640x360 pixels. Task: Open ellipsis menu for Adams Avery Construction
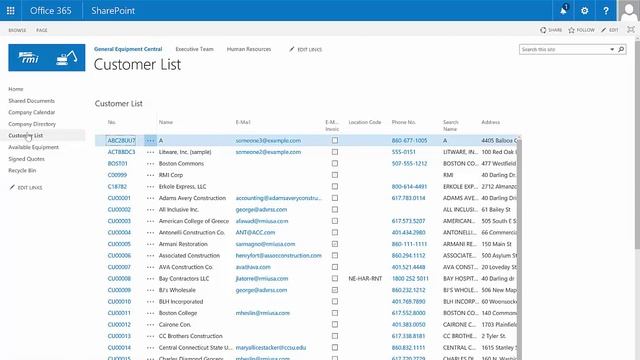[x=150, y=198]
